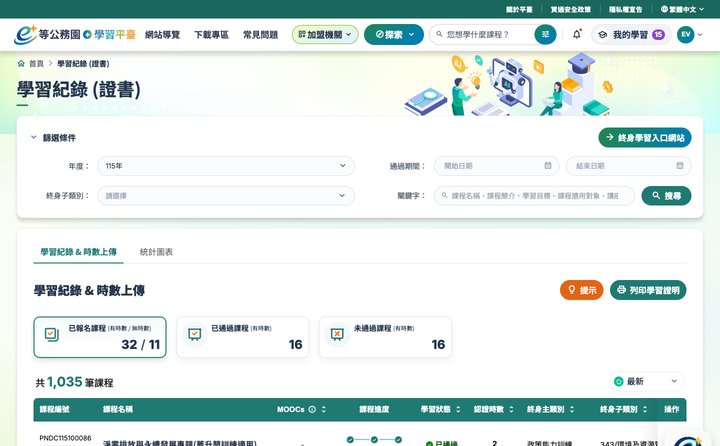The height and width of the screenshot is (446, 720).
Task: Sort by 認證時數 column
Action: [x=511, y=409]
